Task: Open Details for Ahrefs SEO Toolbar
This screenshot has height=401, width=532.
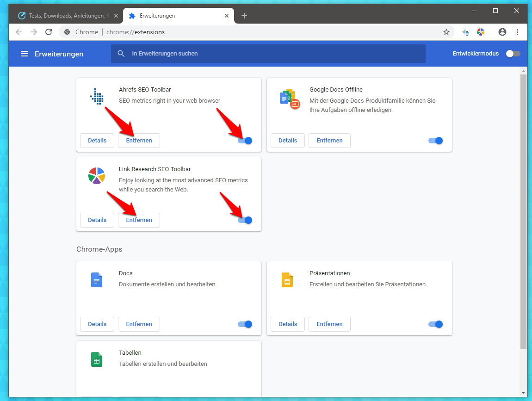Action: click(x=97, y=141)
